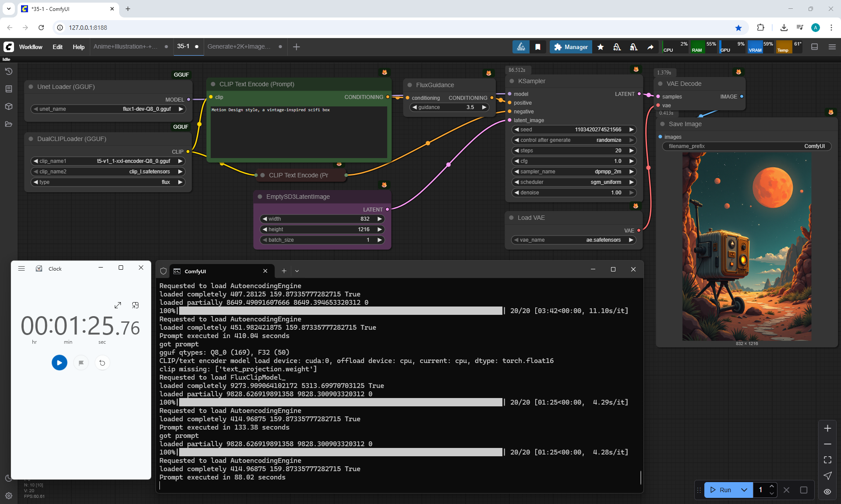
Task: Open the node library sidebar icon
Action: 9,89
